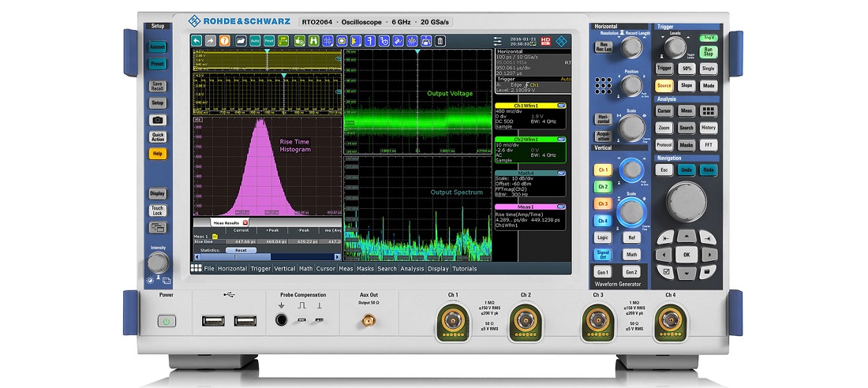Click the OK key in the Navigation pad
The height and width of the screenshot is (388, 868).
tap(687, 256)
